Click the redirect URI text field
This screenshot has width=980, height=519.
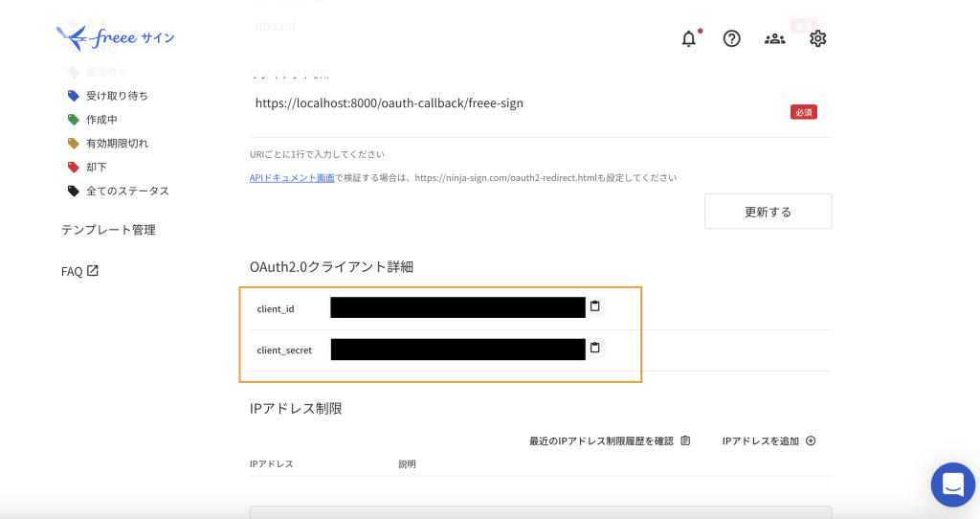point(517,103)
